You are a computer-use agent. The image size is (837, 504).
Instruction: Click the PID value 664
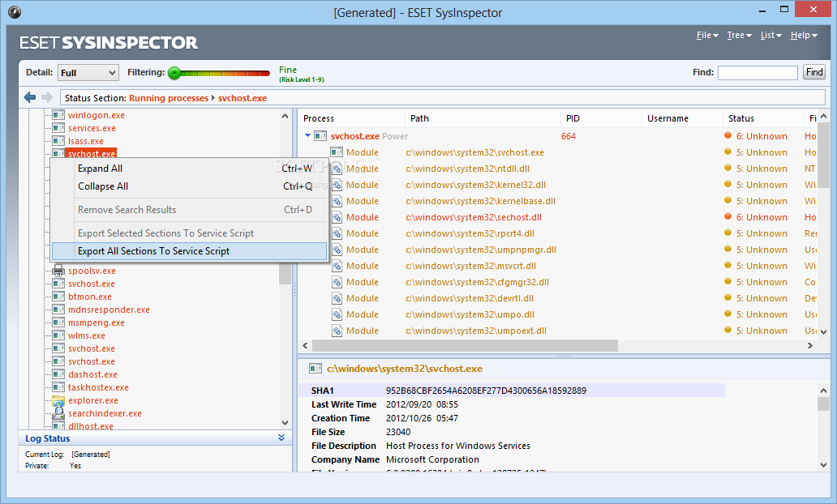569,136
